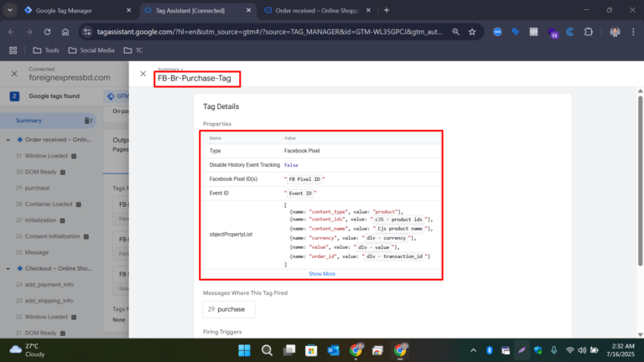Collapse the Checkout page events group

[x=8, y=269]
